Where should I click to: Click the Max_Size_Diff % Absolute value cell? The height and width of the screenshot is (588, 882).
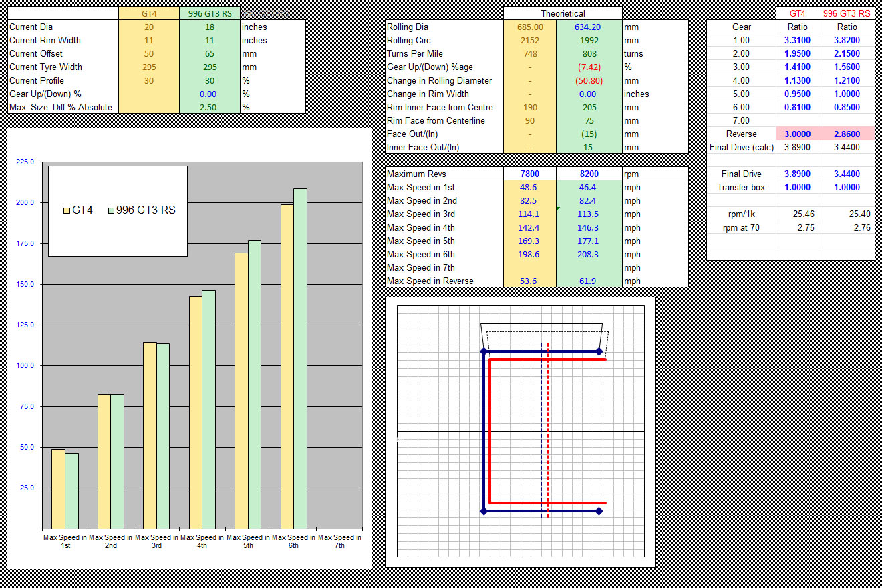point(209,108)
